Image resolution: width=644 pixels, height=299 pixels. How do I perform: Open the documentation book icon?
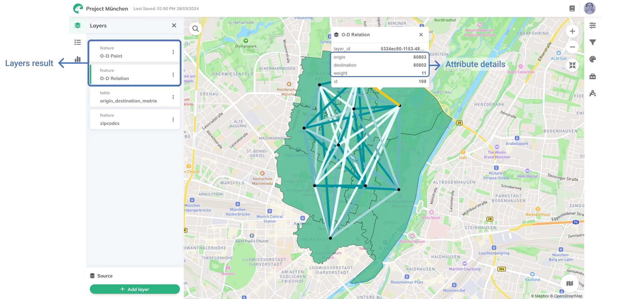[572, 9]
